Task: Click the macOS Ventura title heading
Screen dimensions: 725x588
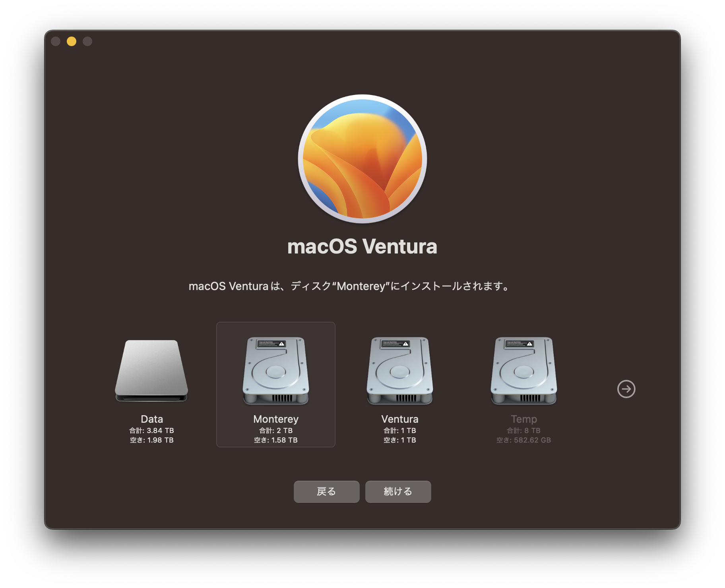Action: [x=362, y=246]
